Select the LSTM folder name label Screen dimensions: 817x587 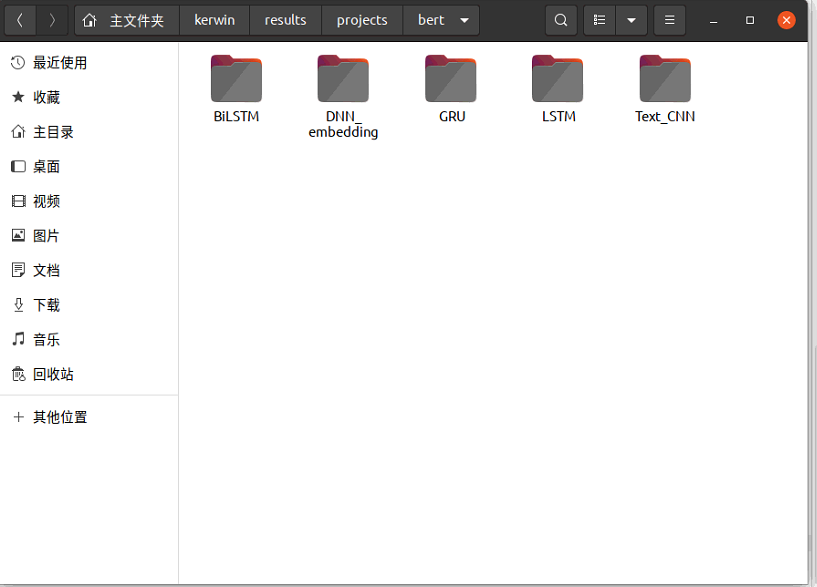pos(559,116)
